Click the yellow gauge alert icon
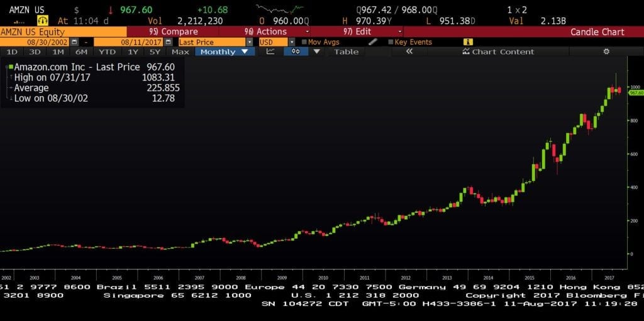This screenshot has height=321, width=644. pyautogui.click(x=43, y=20)
